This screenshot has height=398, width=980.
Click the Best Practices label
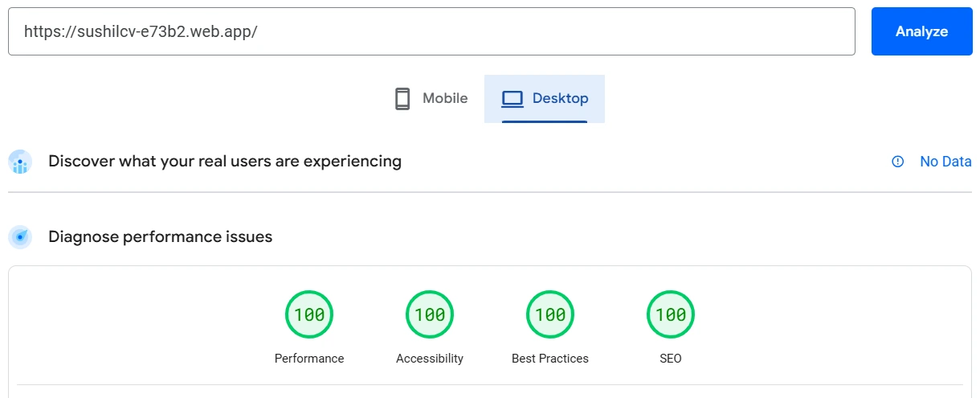(x=550, y=359)
